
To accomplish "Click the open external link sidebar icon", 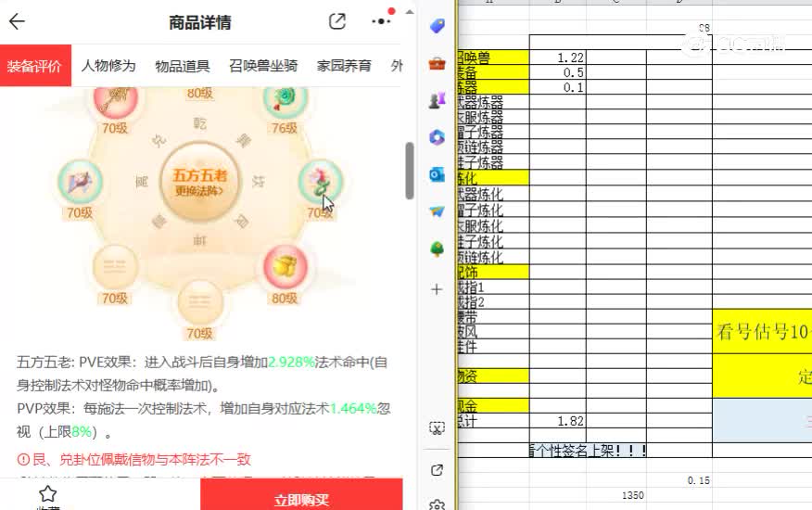I will (438, 470).
